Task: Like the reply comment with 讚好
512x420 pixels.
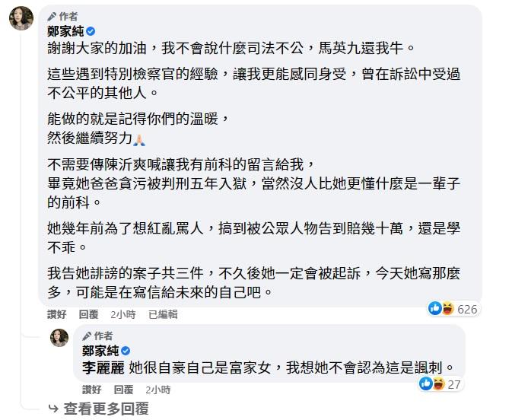Action: click(92, 390)
